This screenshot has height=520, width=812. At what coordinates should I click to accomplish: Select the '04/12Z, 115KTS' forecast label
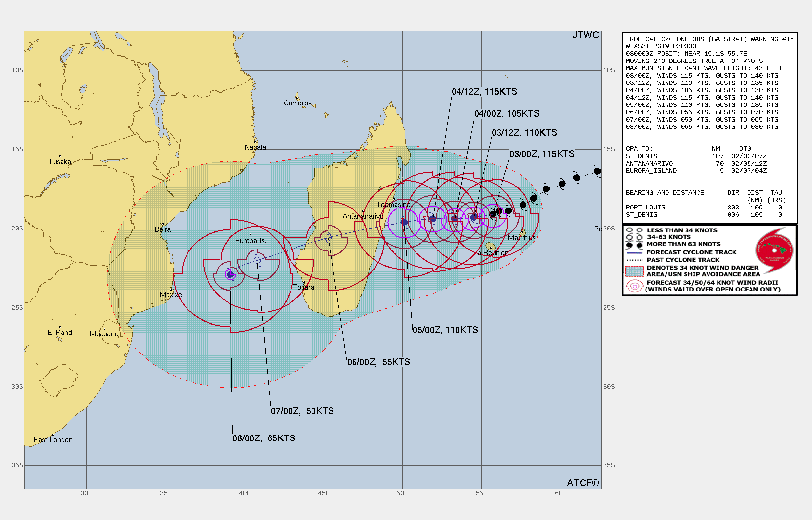[484, 92]
